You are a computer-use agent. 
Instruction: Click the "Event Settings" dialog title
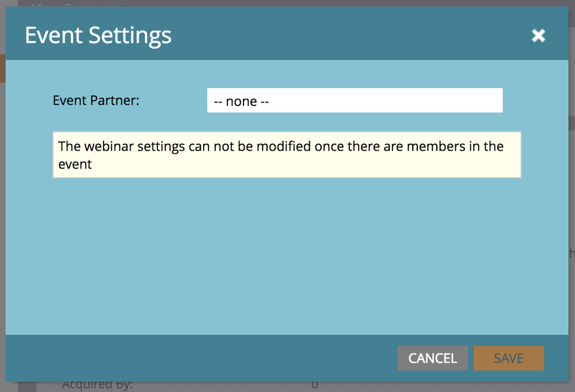[x=98, y=36]
